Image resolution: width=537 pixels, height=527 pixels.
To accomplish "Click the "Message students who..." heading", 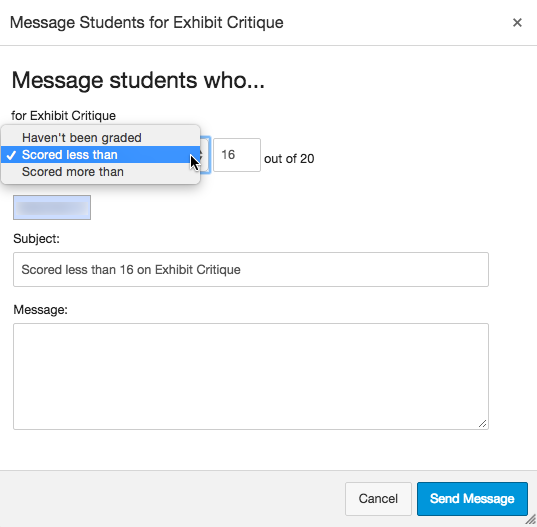I will 138,80.
